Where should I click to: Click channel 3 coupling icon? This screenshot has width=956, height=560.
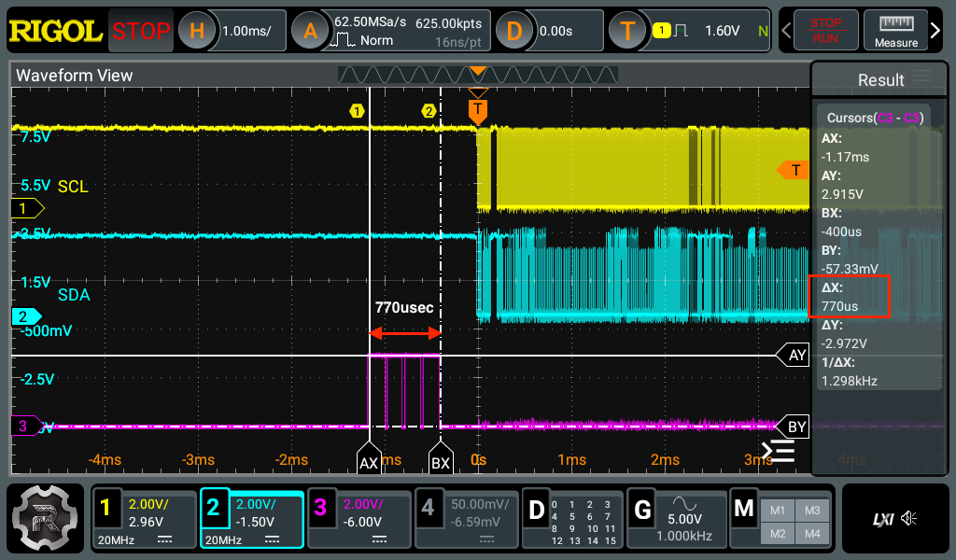[x=379, y=539]
